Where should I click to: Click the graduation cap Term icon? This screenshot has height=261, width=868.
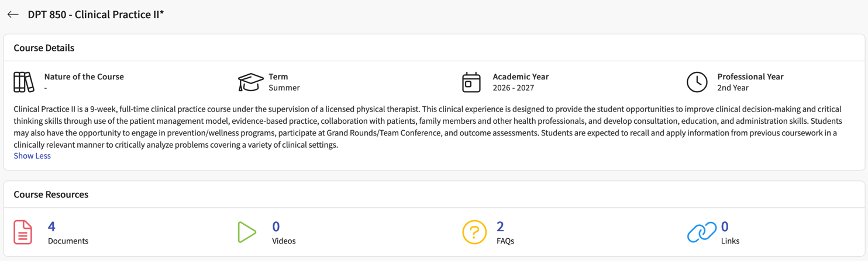point(250,82)
